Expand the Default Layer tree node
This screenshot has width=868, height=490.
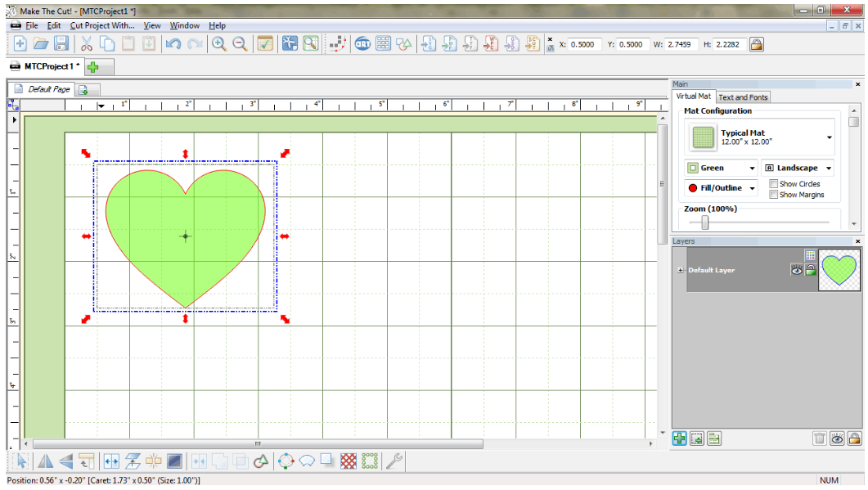coord(681,270)
